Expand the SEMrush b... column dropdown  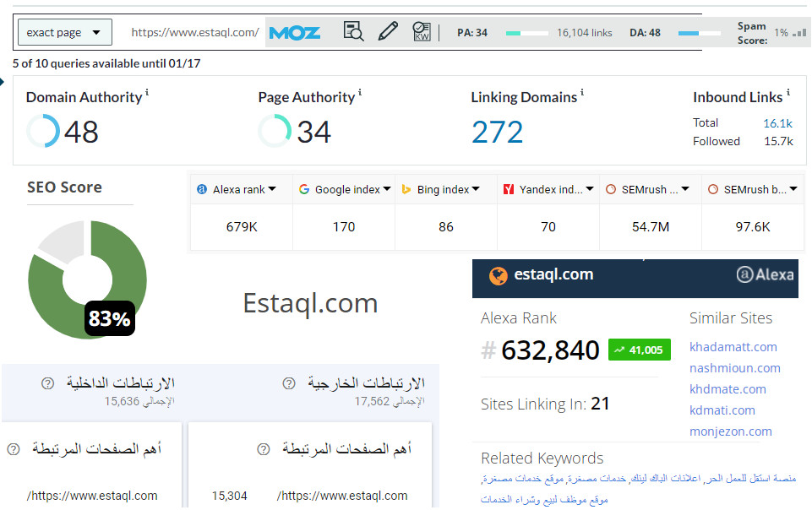click(x=793, y=189)
